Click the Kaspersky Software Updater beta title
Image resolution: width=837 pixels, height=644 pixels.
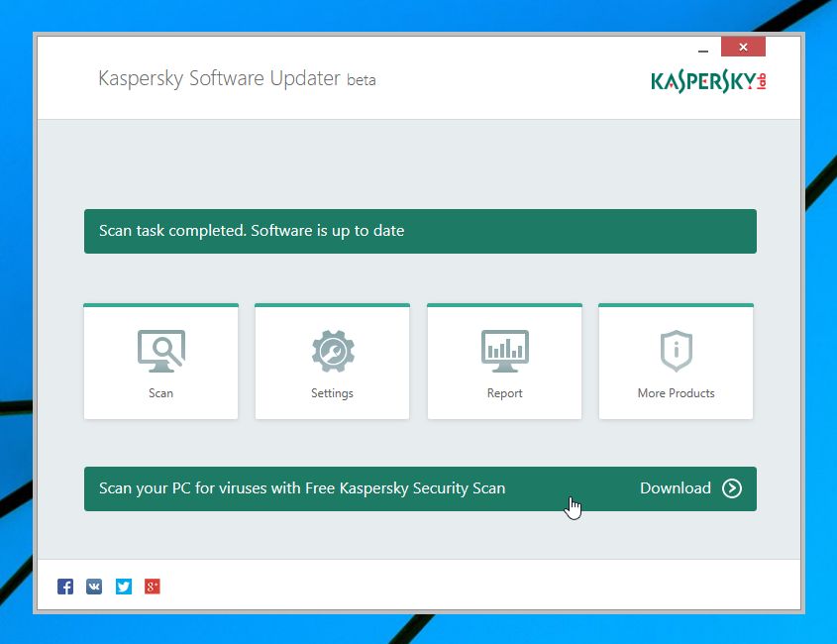tap(237, 79)
